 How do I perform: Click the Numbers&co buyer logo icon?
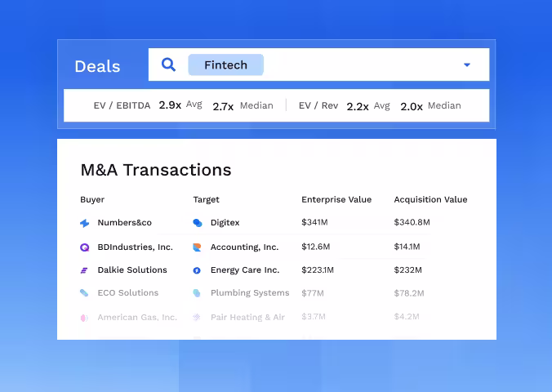(84, 223)
